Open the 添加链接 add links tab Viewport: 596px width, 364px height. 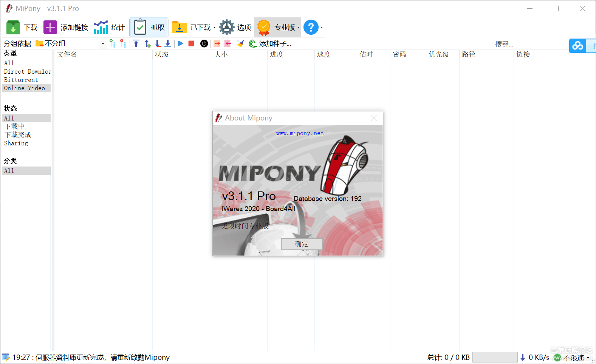(x=66, y=27)
